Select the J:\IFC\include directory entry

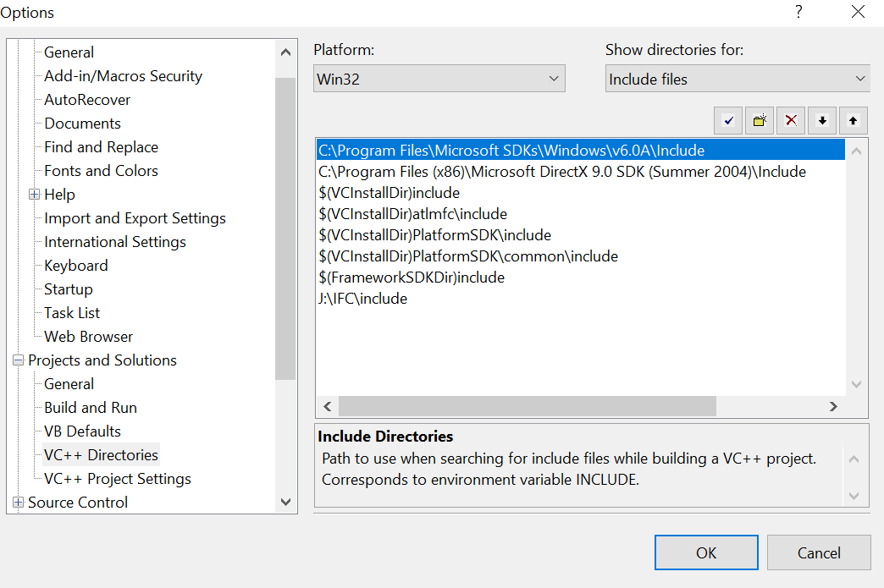coord(363,299)
